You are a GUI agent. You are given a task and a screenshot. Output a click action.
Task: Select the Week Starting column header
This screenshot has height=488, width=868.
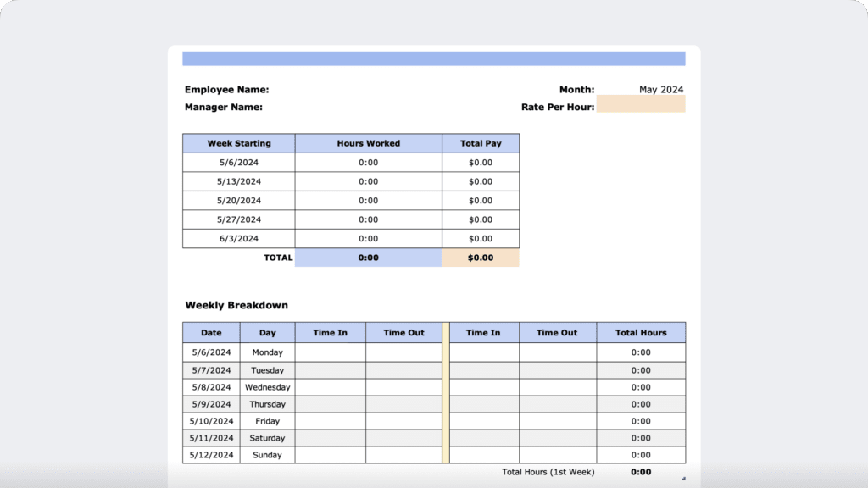point(237,142)
